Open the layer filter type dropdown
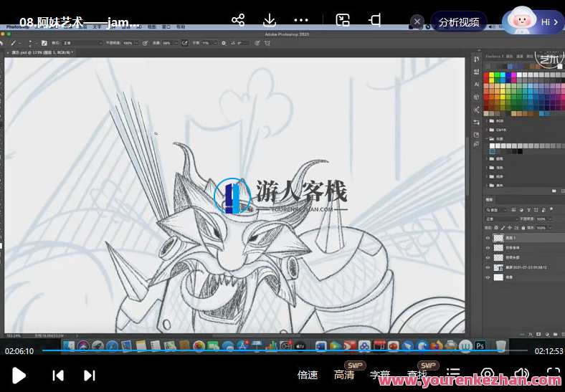Screen dimensions: 565x392 [497, 210]
